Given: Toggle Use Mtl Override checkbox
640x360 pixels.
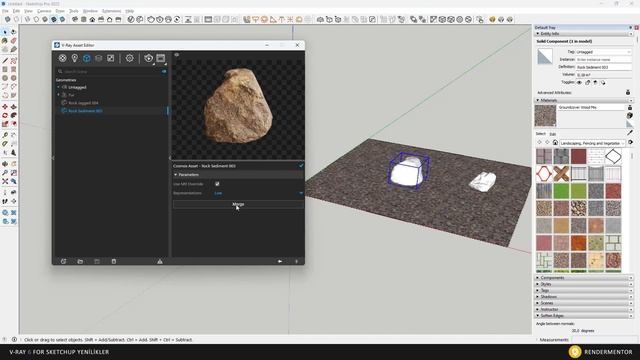Looking at the screenshot, I should coord(217,184).
